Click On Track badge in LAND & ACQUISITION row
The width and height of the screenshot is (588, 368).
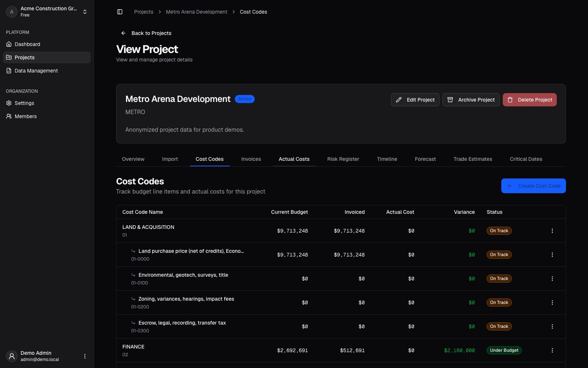click(499, 231)
